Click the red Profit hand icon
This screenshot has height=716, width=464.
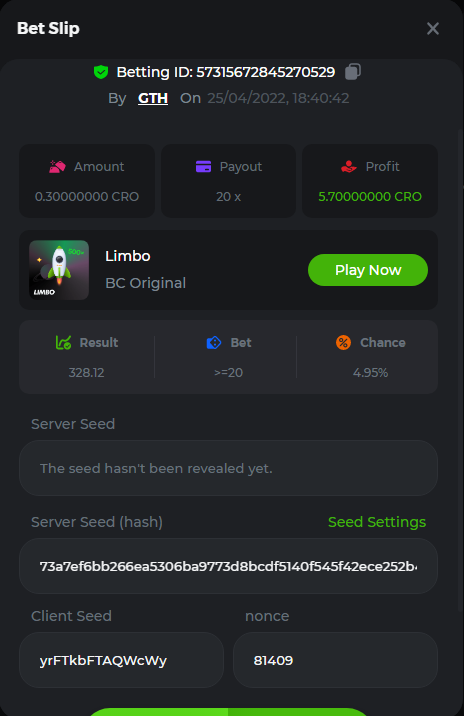tap(349, 167)
